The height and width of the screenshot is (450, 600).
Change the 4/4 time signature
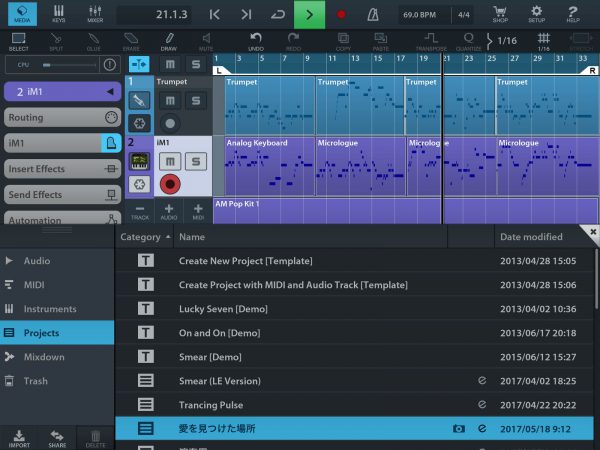[x=463, y=15]
